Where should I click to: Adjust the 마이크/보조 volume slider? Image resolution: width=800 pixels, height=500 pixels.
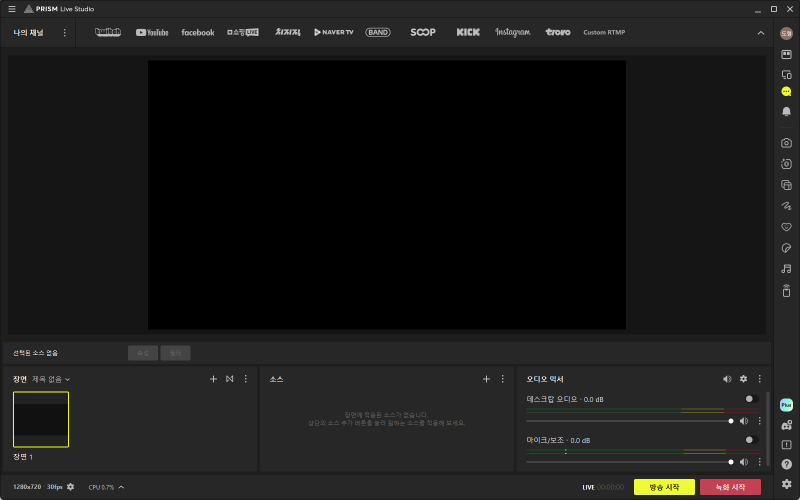pos(630,462)
